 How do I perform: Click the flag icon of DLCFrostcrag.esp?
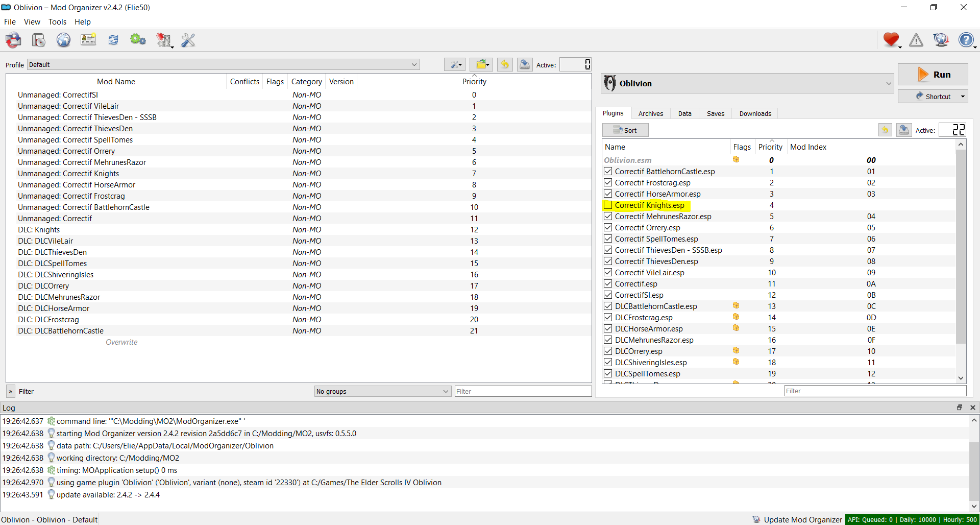[736, 317]
